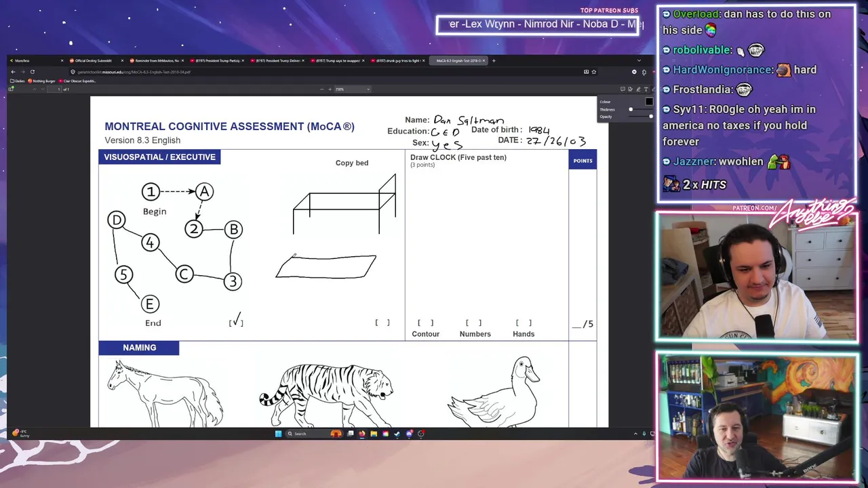
Task: Open the browser extensions icon
Action: pyautogui.click(x=644, y=72)
